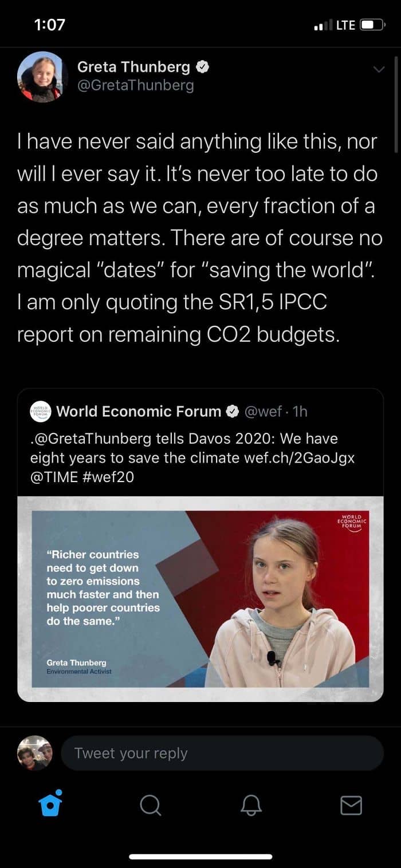Image resolution: width=401 pixels, height=868 pixels.
Task: Tap the World Economic Forum verified badge
Action: click(x=232, y=411)
